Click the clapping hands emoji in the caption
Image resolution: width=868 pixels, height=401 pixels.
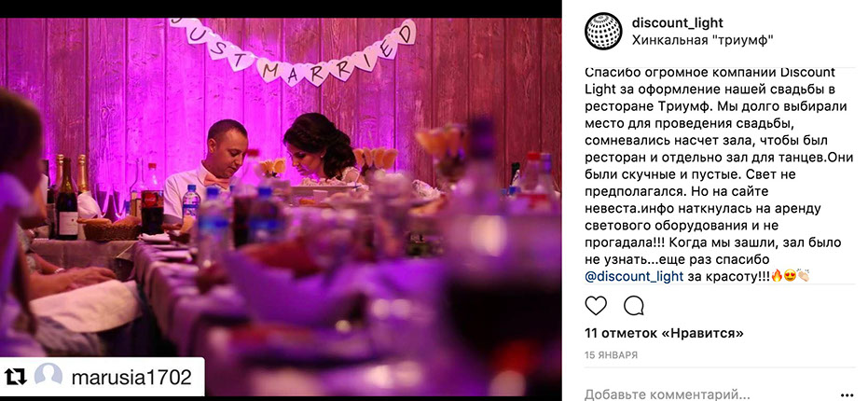point(804,276)
